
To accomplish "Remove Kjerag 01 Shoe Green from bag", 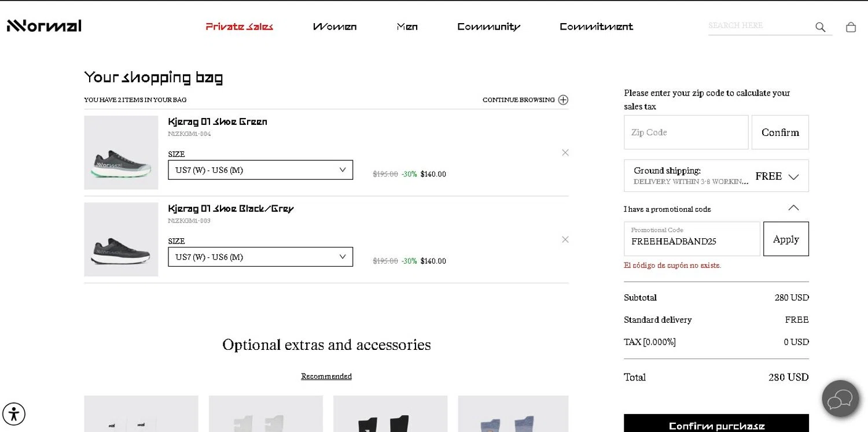I will tap(565, 153).
